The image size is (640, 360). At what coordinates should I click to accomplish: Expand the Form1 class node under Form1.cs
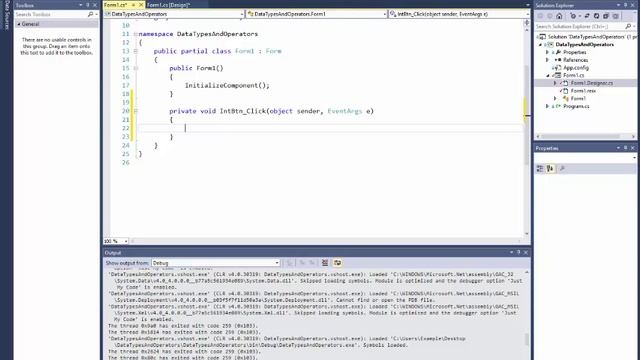[555, 98]
